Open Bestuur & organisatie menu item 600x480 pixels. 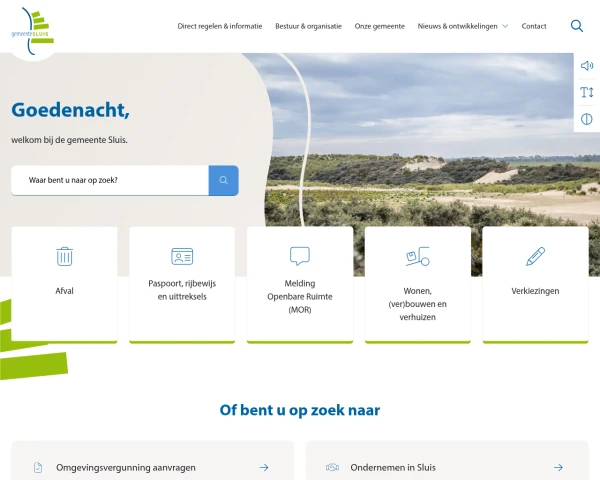point(308,26)
